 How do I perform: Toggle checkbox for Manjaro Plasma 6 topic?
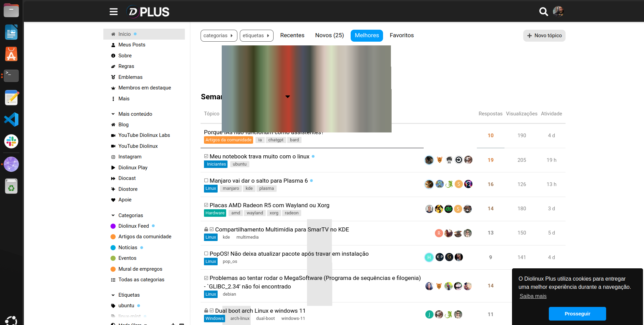tap(206, 181)
